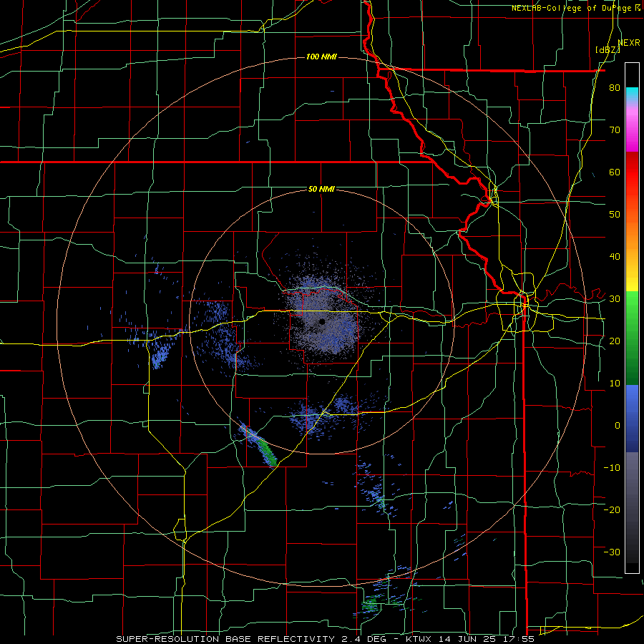
Task: Click the 70 value on the dBZ scale
Action: [615, 130]
